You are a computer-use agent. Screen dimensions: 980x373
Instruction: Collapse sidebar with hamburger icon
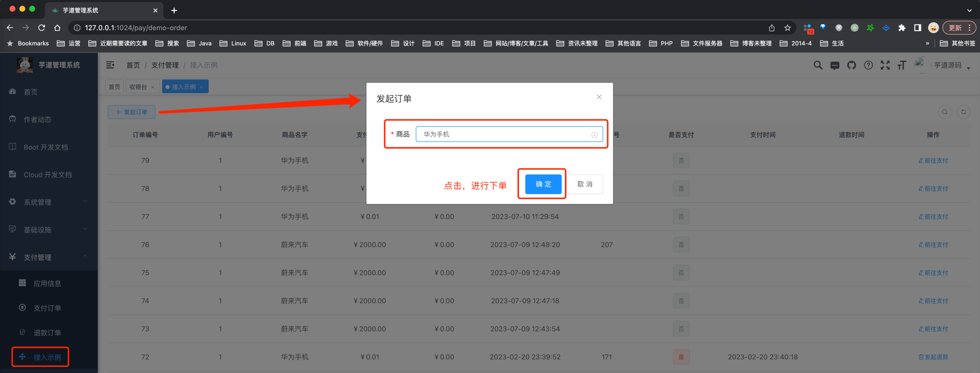tap(110, 65)
